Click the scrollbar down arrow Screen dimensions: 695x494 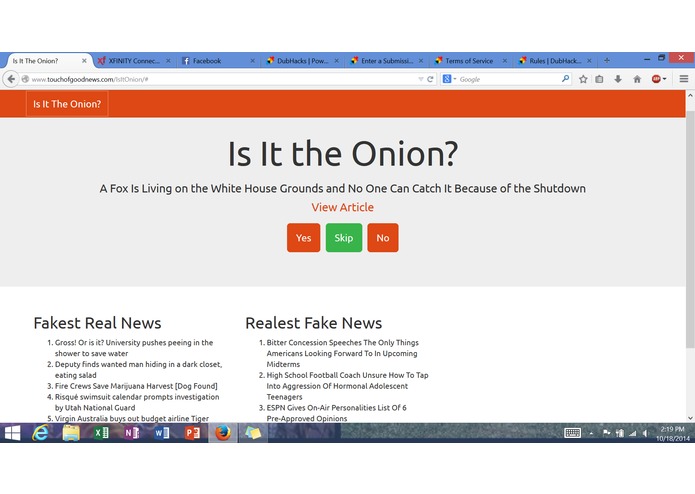point(690,418)
